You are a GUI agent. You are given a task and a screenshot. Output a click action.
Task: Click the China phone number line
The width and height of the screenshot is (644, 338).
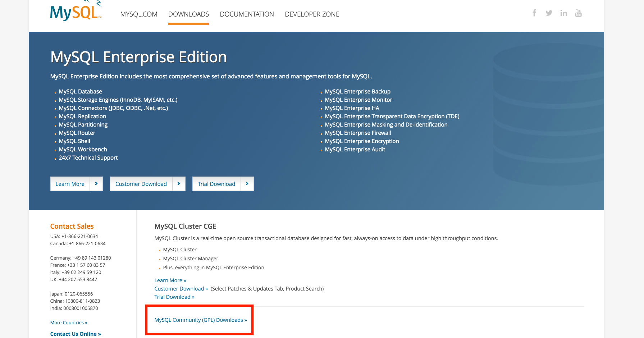pos(75,301)
